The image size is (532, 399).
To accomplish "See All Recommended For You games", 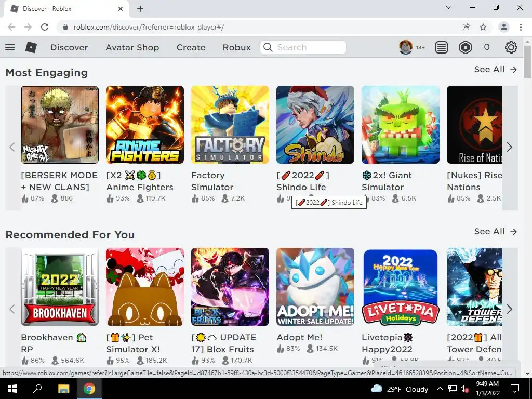I will (495, 231).
